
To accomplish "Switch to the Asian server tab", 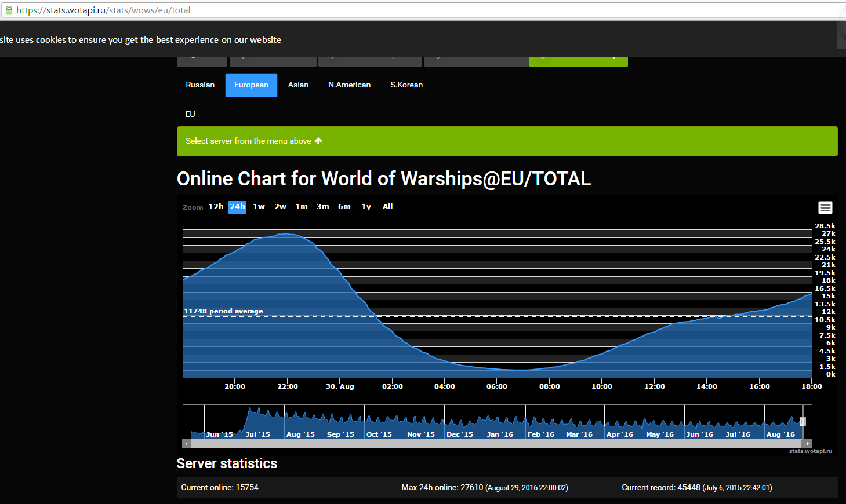I will pyautogui.click(x=298, y=85).
